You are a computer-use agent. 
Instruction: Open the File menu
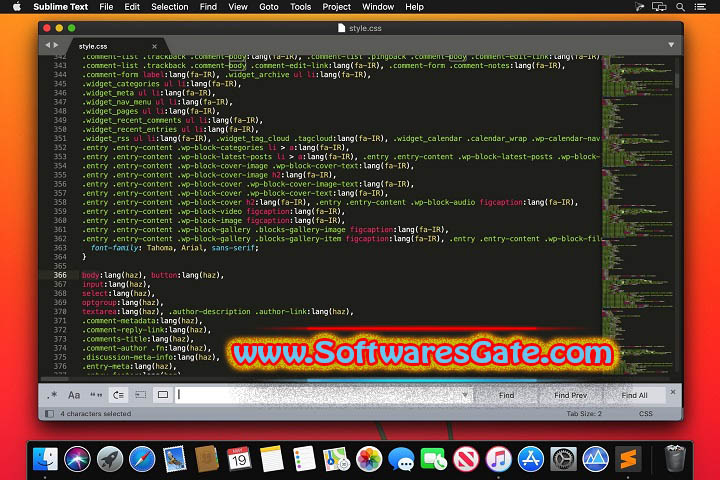(106, 7)
